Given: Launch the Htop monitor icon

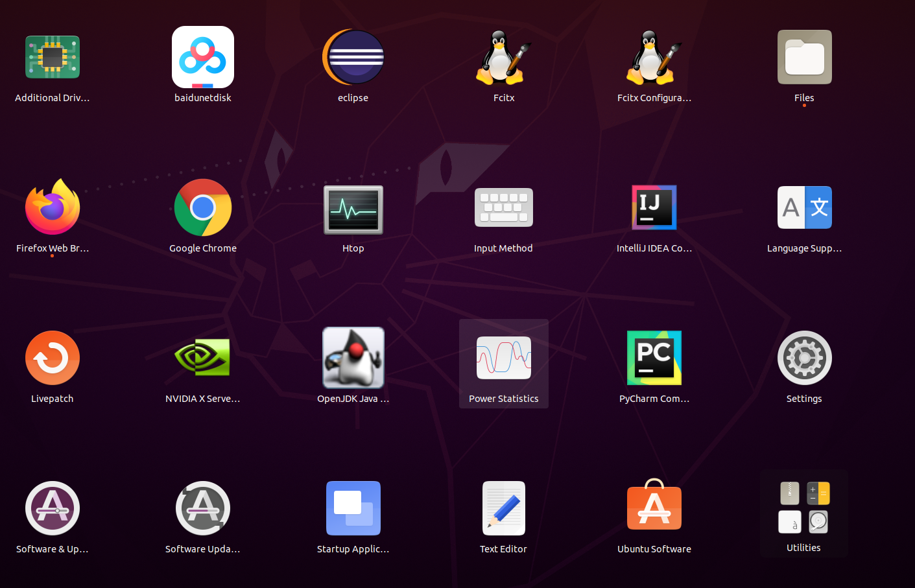Looking at the screenshot, I should [x=353, y=209].
